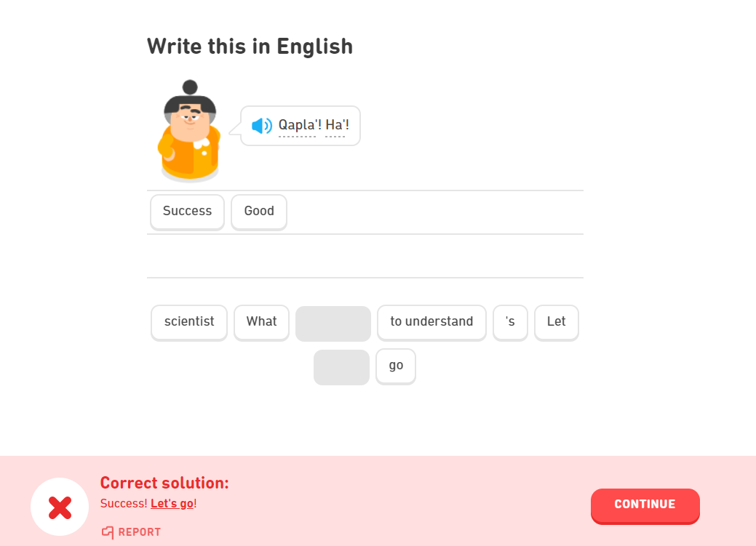Click the underlined 'Let's go' solution link
This screenshot has height=546, width=756.
[x=172, y=503]
